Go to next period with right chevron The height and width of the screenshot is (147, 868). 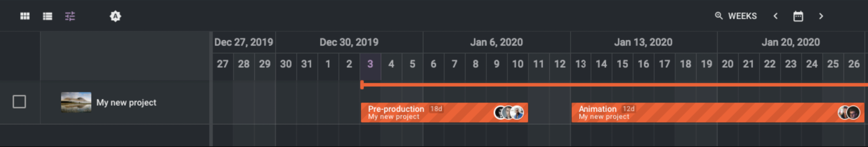point(821,16)
